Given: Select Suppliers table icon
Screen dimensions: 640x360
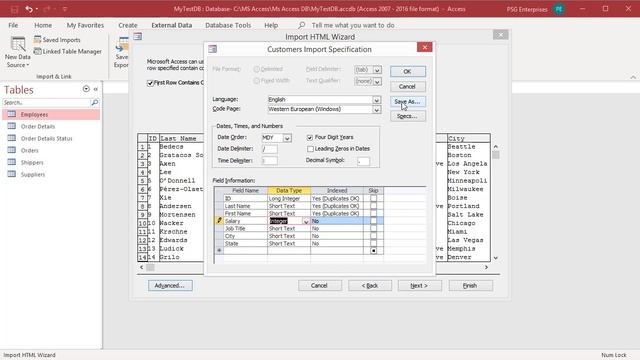Looking at the screenshot, I should click(x=12, y=174).
